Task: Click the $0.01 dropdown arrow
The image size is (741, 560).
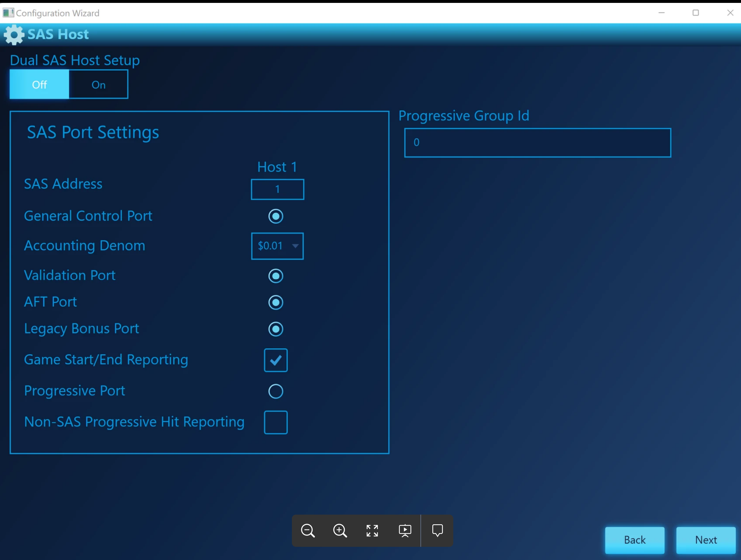Action: (x=295, y=246)
